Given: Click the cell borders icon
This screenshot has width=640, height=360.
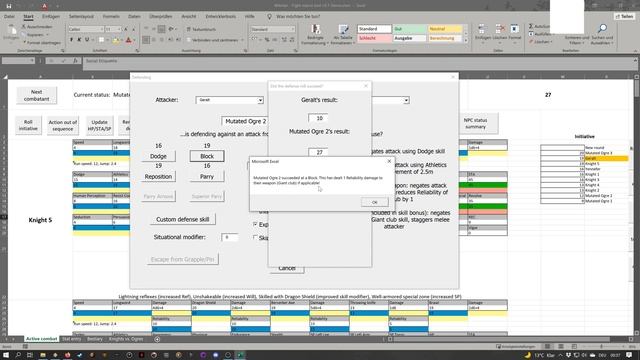Looking at the screenshot, I should point(101,40).
